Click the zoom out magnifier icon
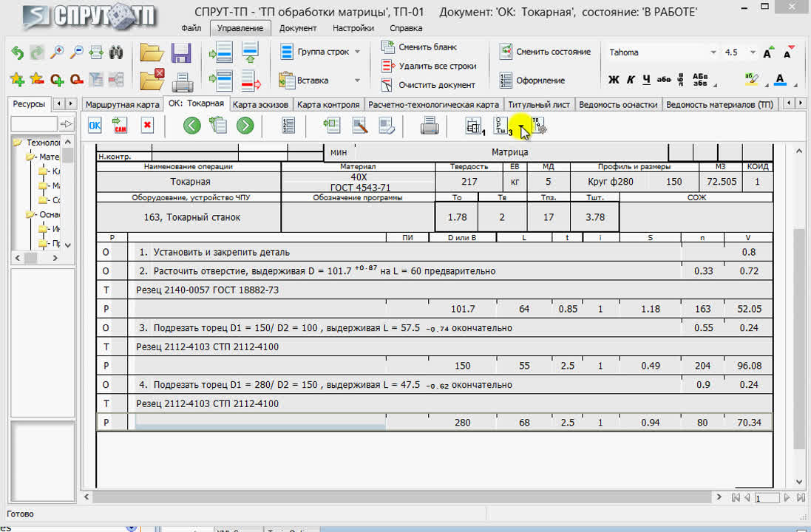This screenshot has width=811, height=532. [x=77, y=52]
